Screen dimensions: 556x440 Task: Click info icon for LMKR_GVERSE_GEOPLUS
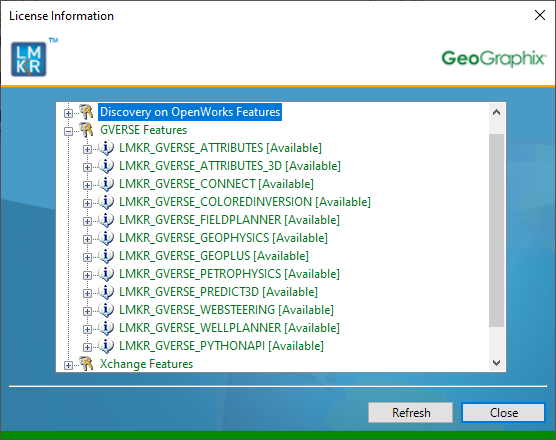106,256
